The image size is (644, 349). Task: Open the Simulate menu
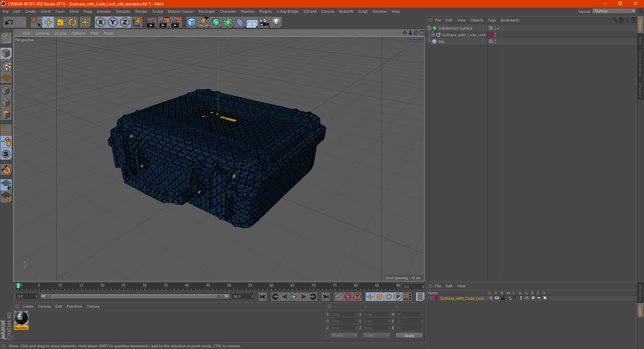tap(123, 11)
